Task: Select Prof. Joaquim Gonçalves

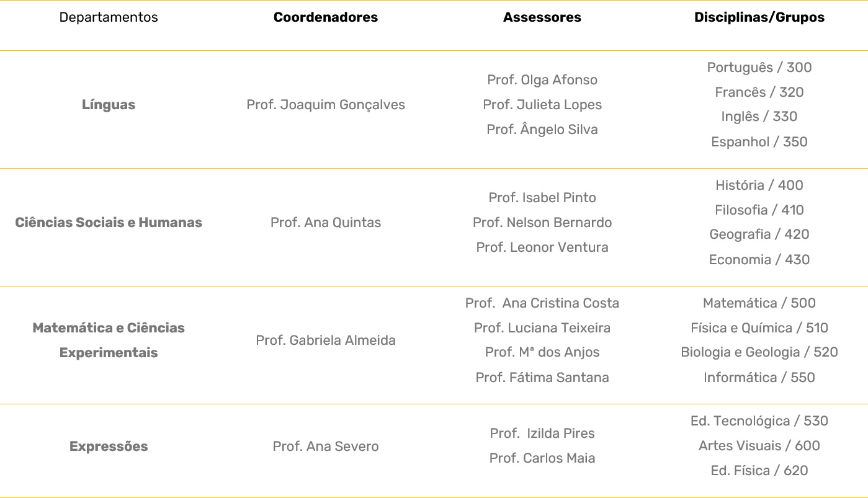Action: pos(326,105)
